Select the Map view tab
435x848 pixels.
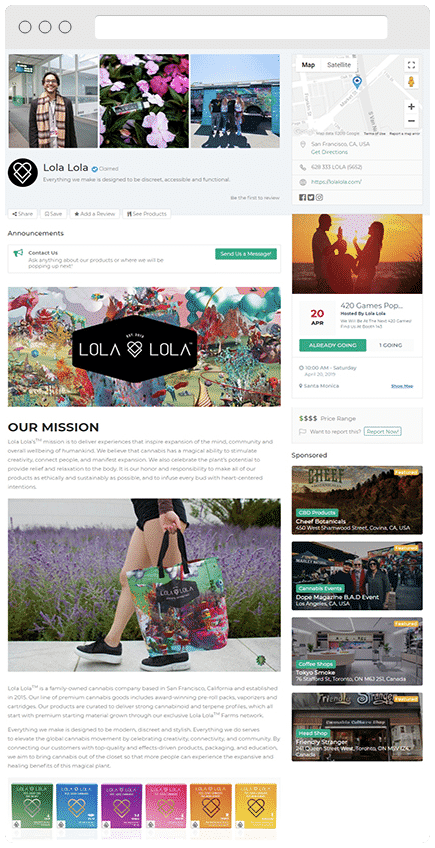[308, 65]
